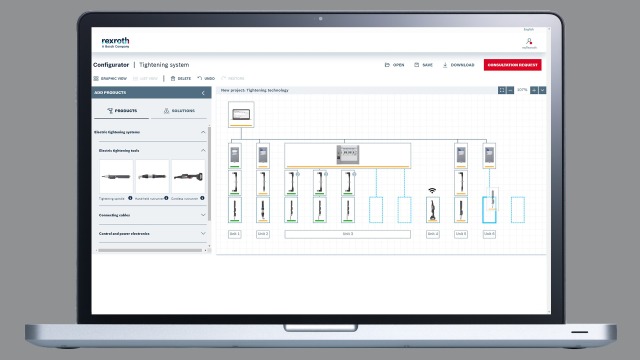Collapse Electric tightening systems section

click(x=203, y=132)
